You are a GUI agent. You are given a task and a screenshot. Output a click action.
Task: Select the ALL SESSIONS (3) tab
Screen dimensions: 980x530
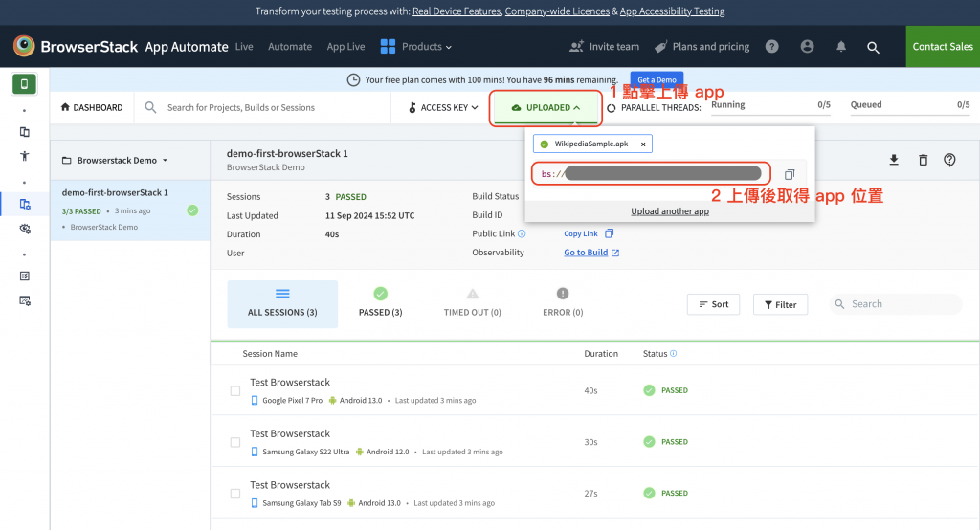[282, 304]
